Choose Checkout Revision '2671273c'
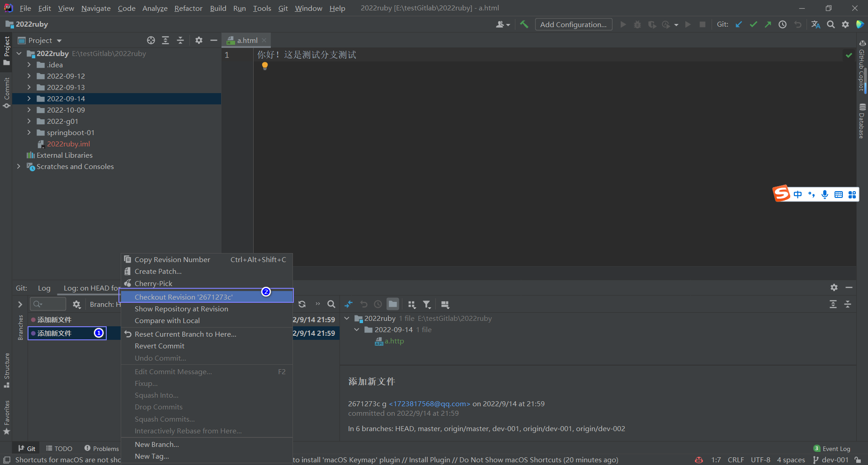868x465 pixels. click(207, 296)
